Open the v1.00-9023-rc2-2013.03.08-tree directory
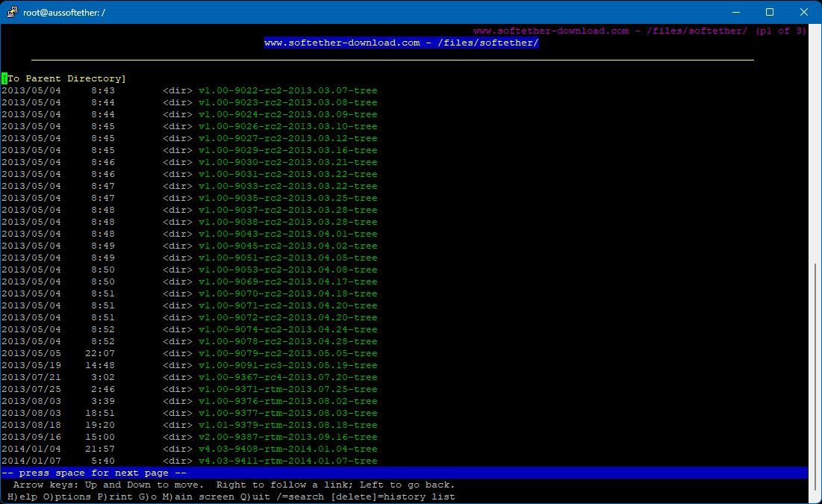Screen dimensions: 822x504 click(x=287, y=102)
